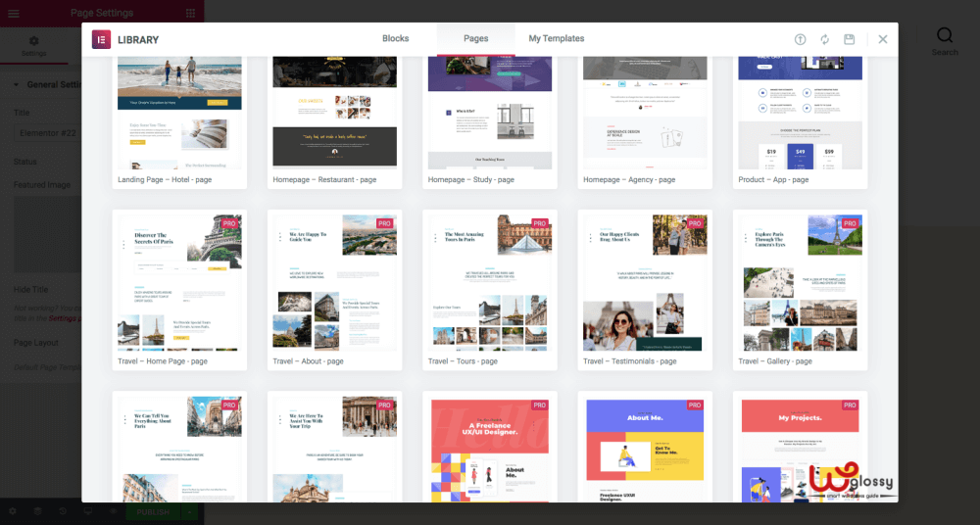This screenshot has height=525, width=980.
Task: Open the history icon in bottom toolbar
Action: coord(63,511)
